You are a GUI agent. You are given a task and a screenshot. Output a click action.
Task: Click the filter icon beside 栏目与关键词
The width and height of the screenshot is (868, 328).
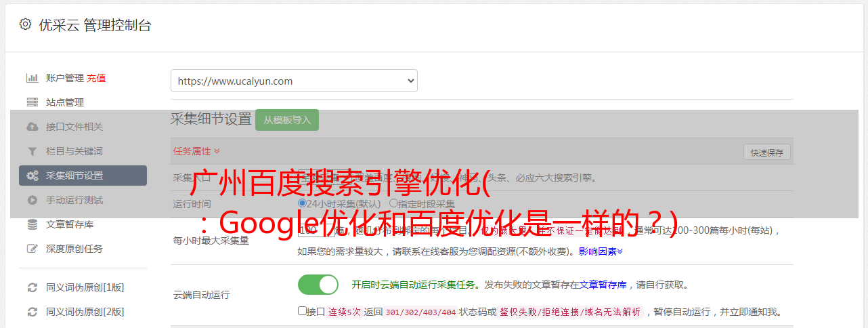tap(32, 151)
